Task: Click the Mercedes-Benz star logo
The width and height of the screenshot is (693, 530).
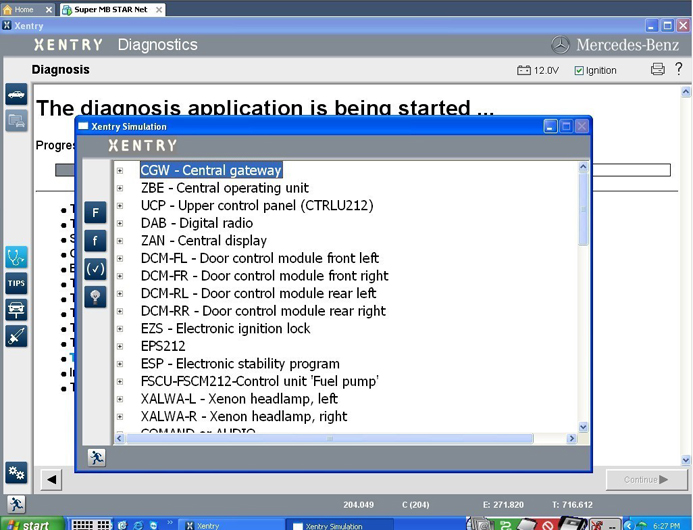Action: click(560, 45)
